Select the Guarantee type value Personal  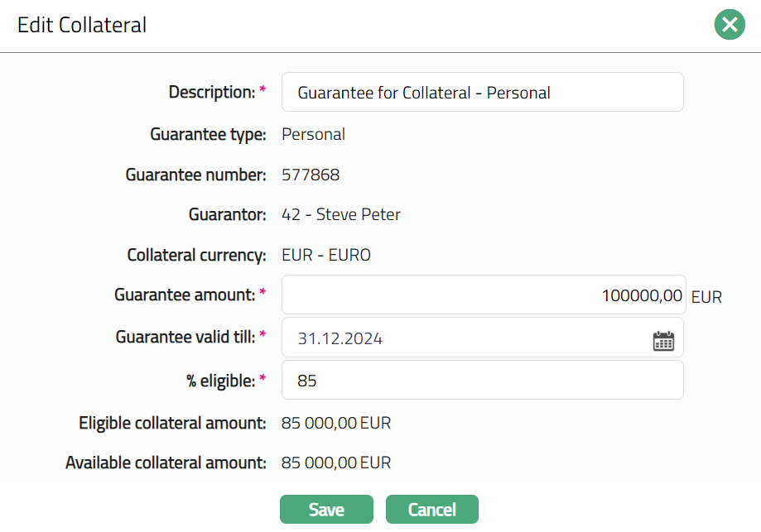click(313, 135)
